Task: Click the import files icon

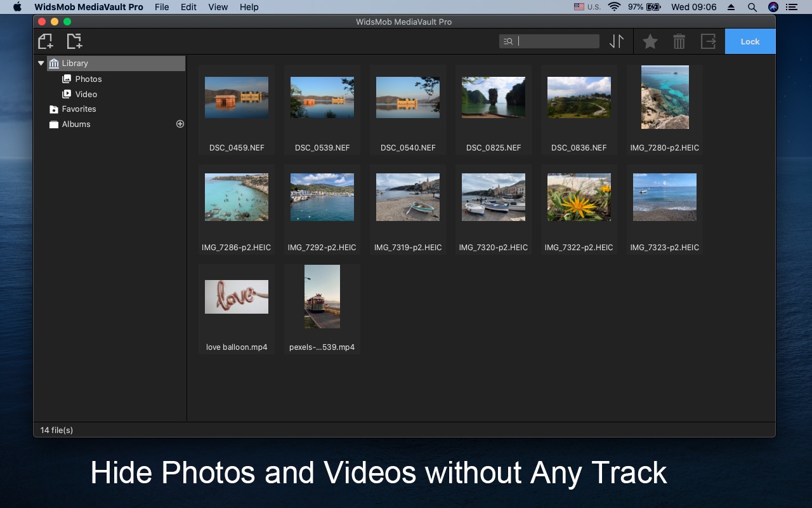Action: pos(45,41)
